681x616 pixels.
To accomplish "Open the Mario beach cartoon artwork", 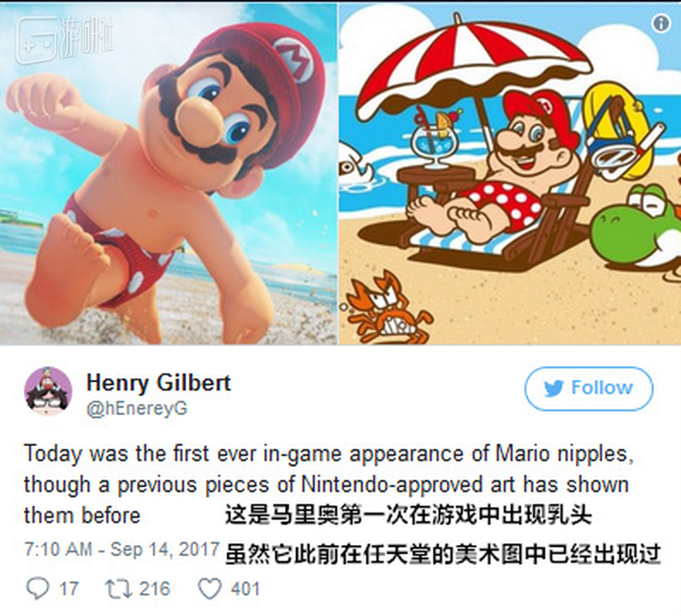I will 510,174.
